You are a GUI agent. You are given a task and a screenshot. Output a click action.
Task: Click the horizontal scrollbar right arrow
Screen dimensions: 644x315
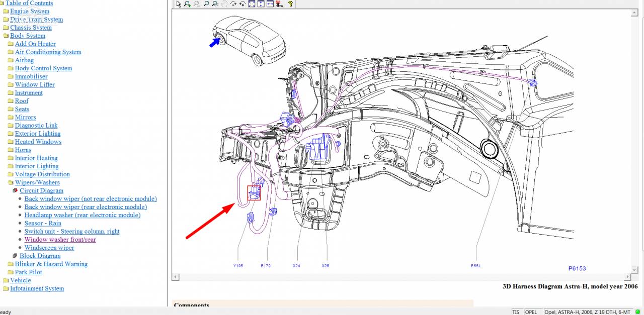point(627,277)
